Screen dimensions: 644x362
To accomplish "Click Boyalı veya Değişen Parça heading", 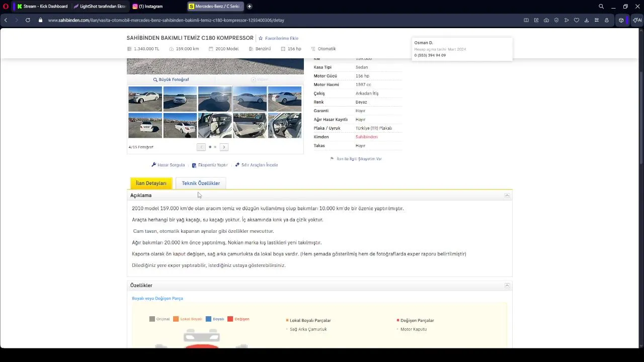I will pyautogui.click(x=157, y=298).
